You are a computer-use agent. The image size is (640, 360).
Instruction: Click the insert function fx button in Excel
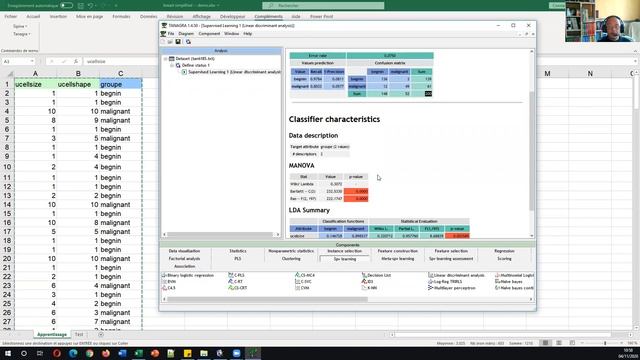coord(76,61)
